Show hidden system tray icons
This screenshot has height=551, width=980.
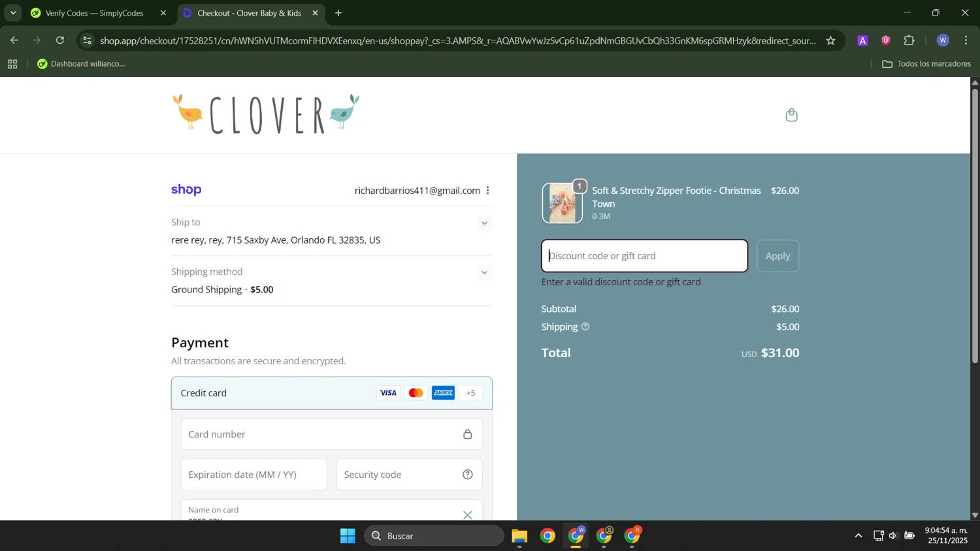[858, 536]
